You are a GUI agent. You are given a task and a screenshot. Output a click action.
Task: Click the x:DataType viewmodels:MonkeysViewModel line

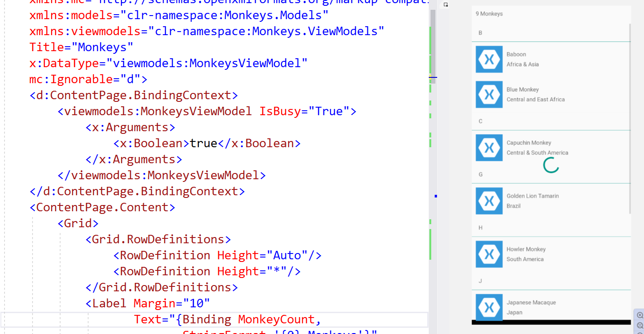[169, 63]
